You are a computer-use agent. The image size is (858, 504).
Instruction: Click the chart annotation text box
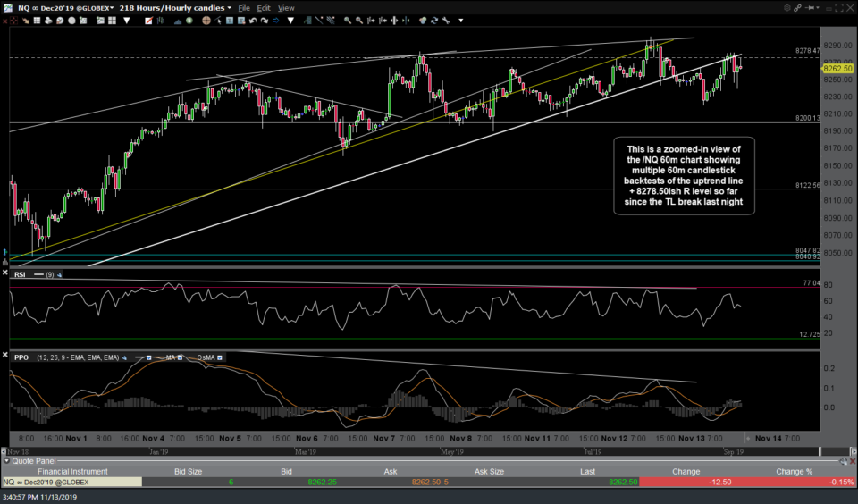click(x=684, y=175)
